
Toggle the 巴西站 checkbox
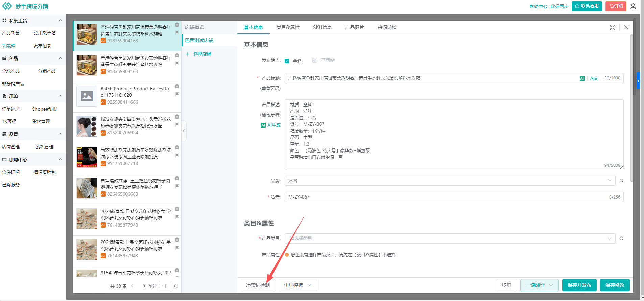[x=315, y=60]
